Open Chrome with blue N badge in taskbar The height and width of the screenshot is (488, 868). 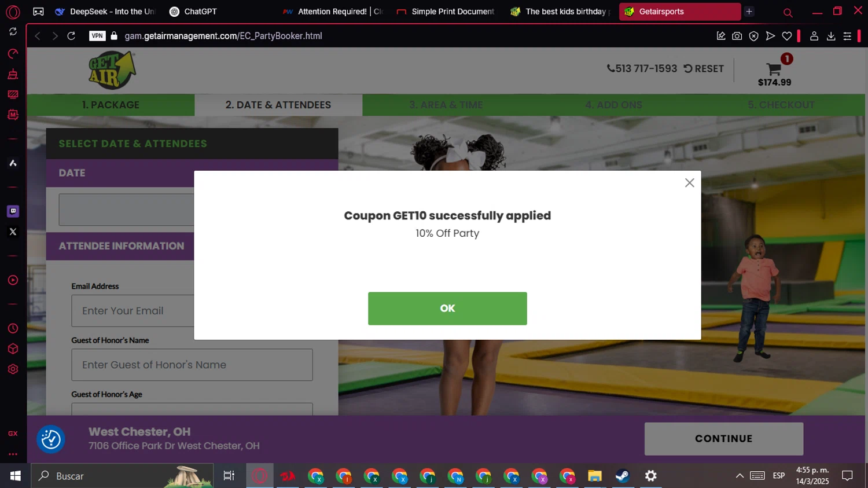pos(455,476)
